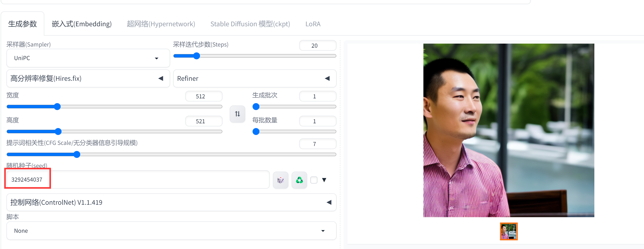Expand the extra seed options arrow
This screenshot has height=249, width=644.
324,180
